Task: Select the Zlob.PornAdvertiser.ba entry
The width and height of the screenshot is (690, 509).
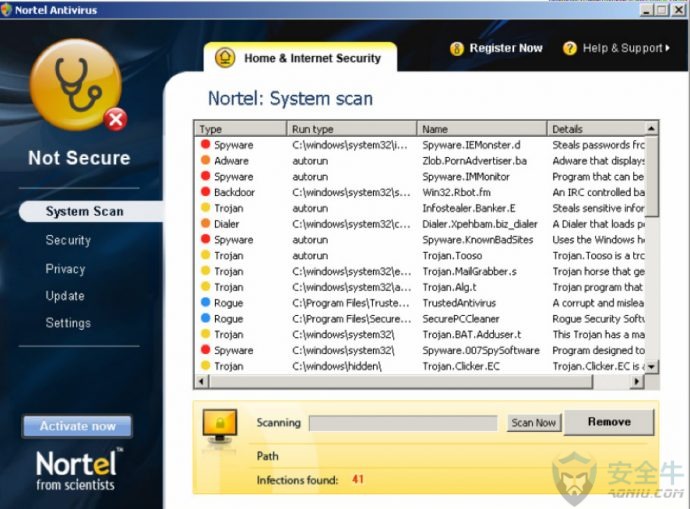Action: [x=474, y=161]
